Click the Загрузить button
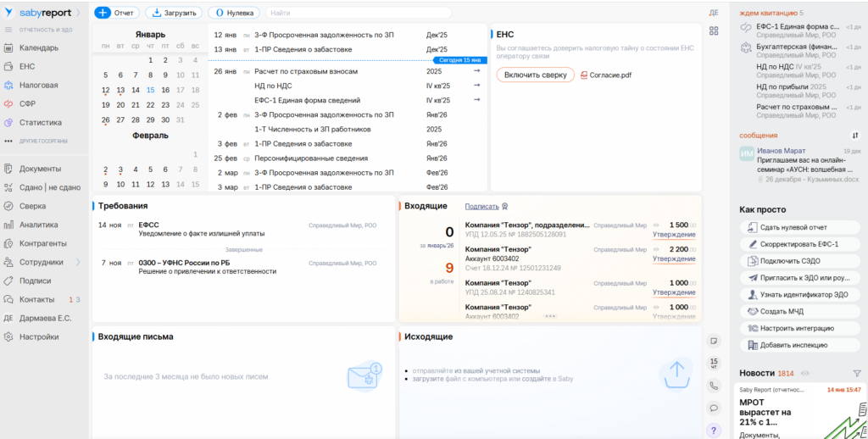 click(172, 13)
